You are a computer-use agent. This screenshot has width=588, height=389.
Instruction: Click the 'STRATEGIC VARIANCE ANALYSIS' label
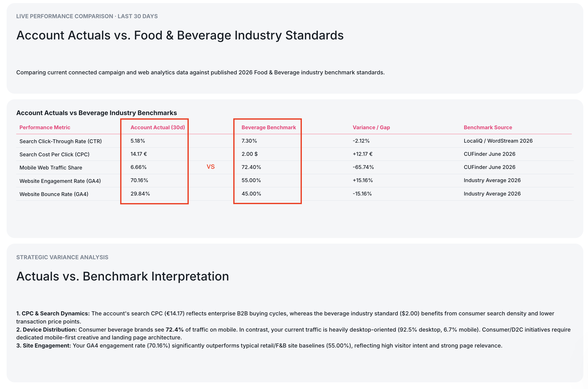(62, 257)
